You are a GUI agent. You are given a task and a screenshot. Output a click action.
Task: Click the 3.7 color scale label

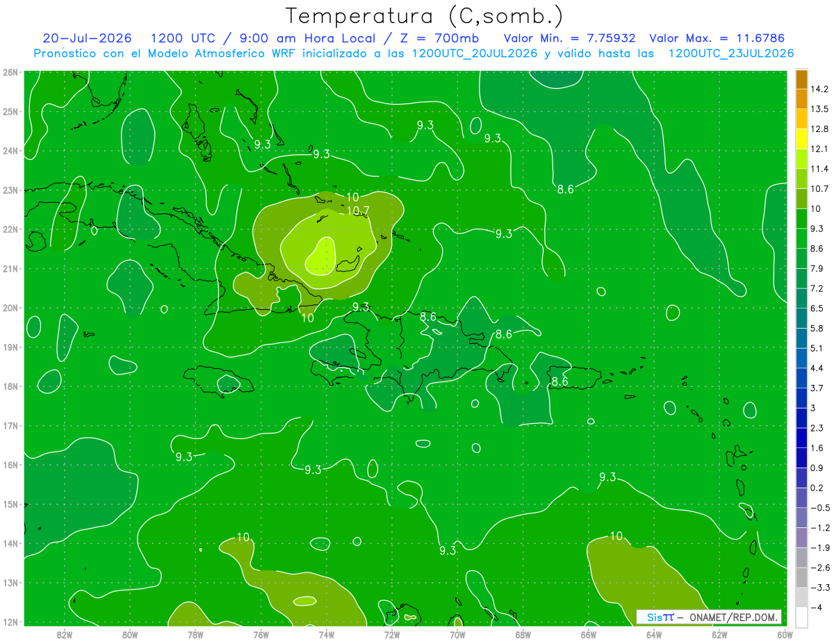(817, 388)
